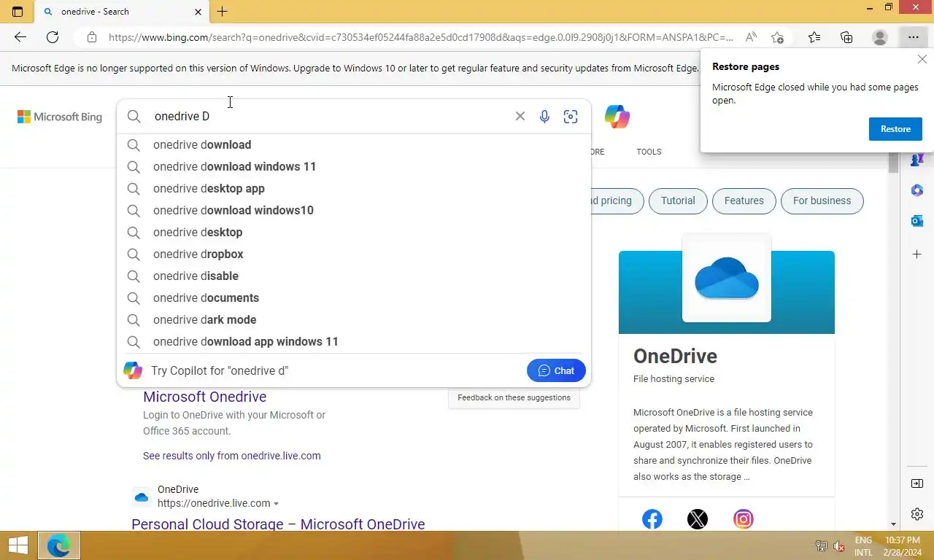This screenshot has height=560, width=934.
Task: Select the Features filter chip
Action: [744, 201]
